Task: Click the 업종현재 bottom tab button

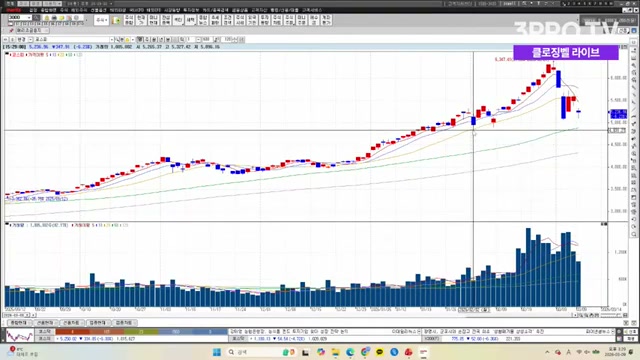Action: click(97, 323)
